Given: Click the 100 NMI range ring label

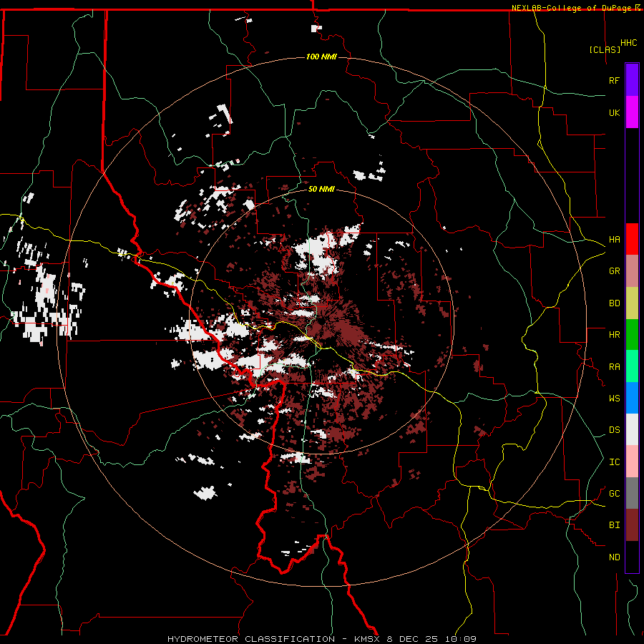Looking at the screenshot, I should pos(321,57).
